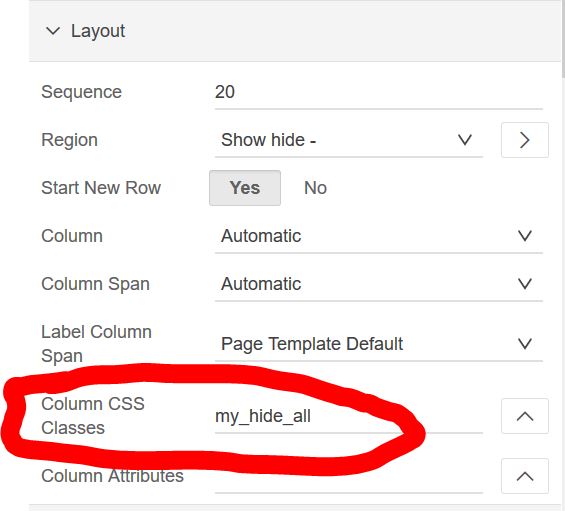Open Label Column Span dropdown
This screenshot has height=511, width=565.
click(x=379, y=344)
